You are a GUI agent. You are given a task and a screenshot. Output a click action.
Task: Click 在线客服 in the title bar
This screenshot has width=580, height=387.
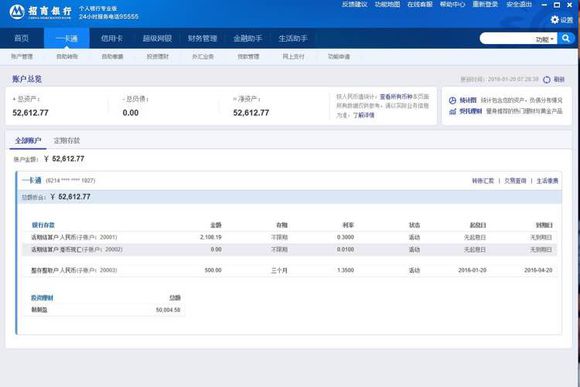[420, 4]
